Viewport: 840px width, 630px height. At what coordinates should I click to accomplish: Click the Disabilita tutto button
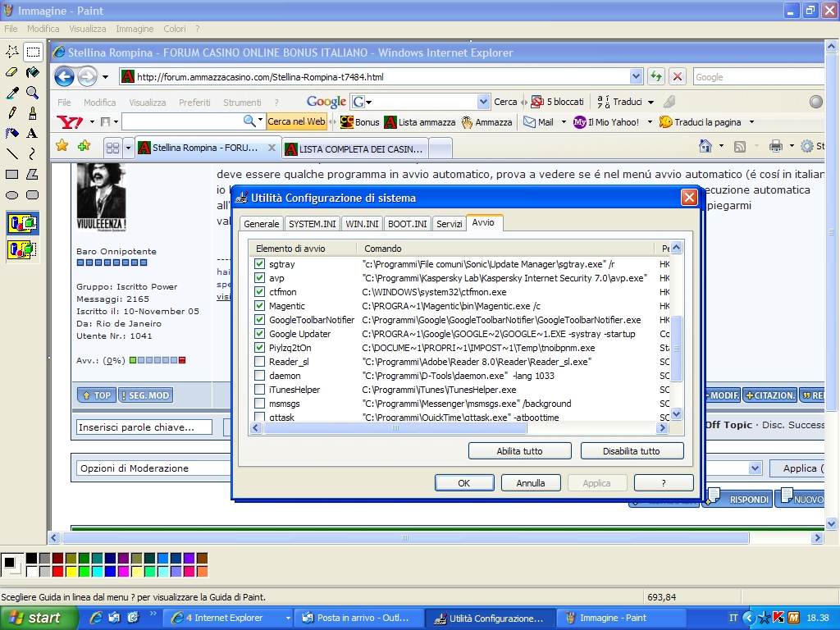pyautogui.click(x=632, y=451)
